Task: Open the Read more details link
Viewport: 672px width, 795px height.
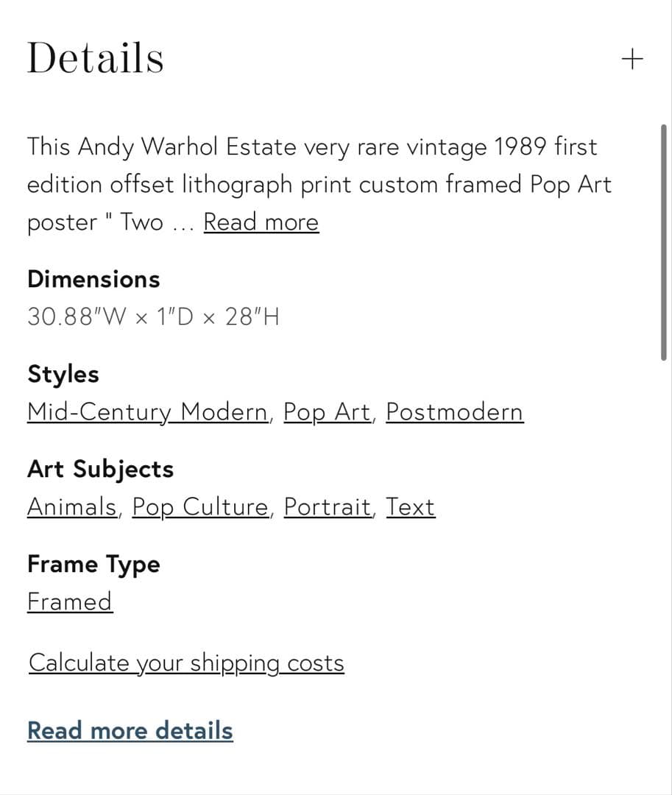Action: tap(130, 731)
